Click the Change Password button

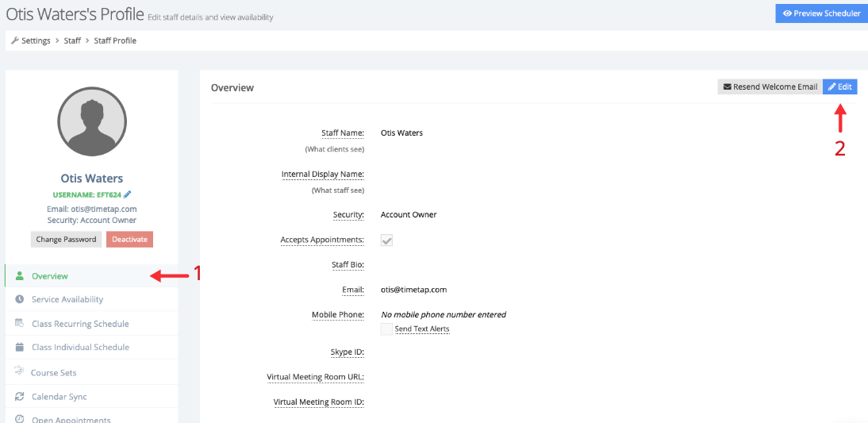click(67, 239)
